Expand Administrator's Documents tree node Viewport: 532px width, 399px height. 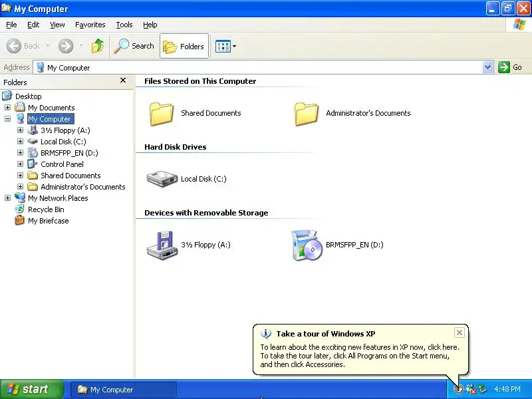(20, 187)
